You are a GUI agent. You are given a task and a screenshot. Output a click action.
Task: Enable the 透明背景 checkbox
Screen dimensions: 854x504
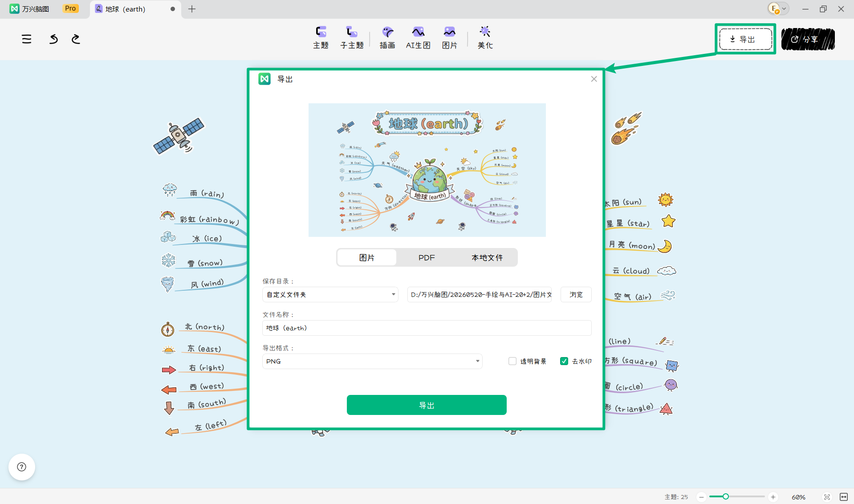512,361
